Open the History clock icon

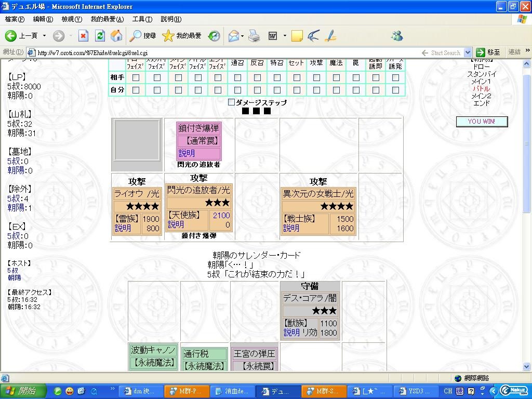point(214,36)
